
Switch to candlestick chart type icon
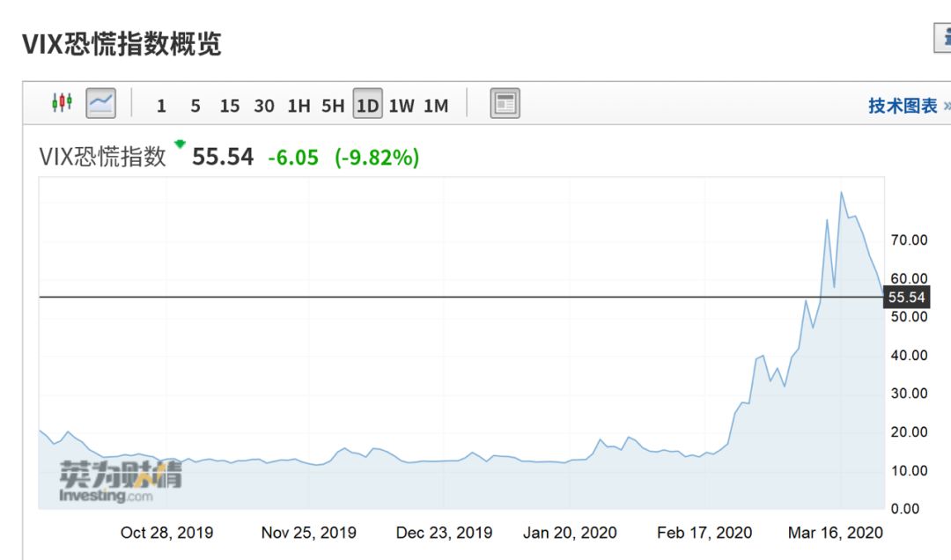point(62,104)
